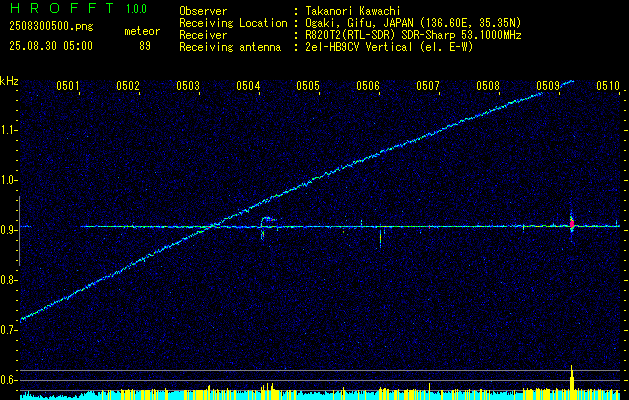The image size is (629, 400).
Task: Click the version number 1.0.0
Action: 136,9
